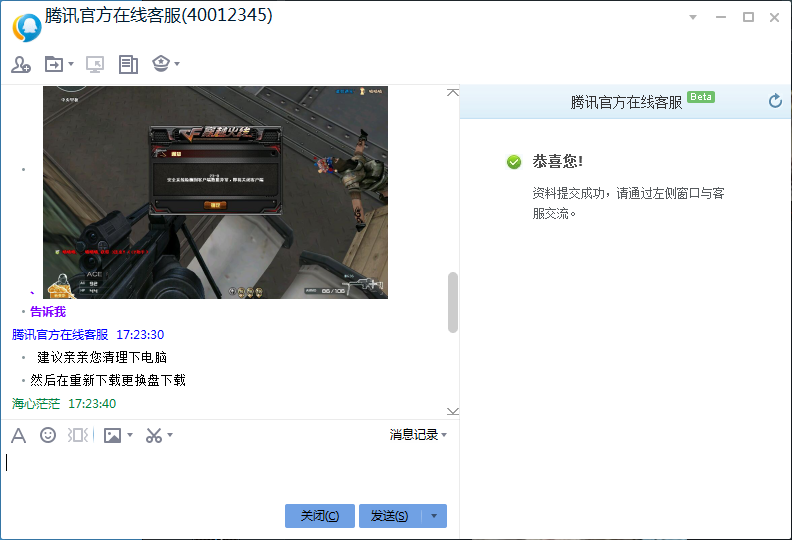The height and width of the screenshot is (540, 792).
Task: Click message 然后在重新下载更换盘下载
Action: (x=108, y=380)
